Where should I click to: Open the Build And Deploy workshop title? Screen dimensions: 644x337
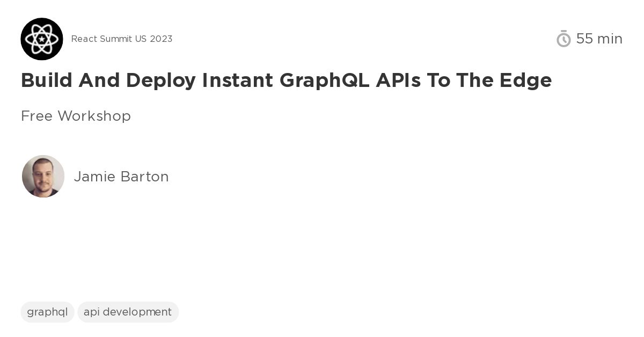pos(286,80)
